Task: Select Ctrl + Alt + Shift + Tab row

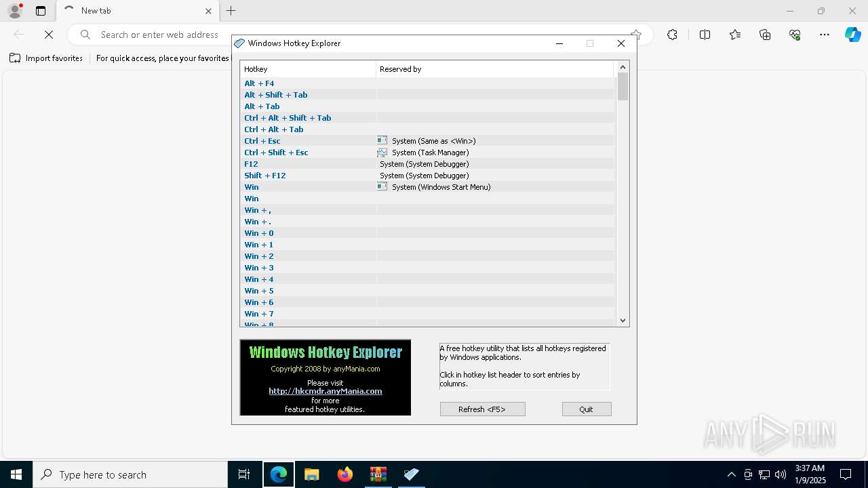Action: coord(428,118)
